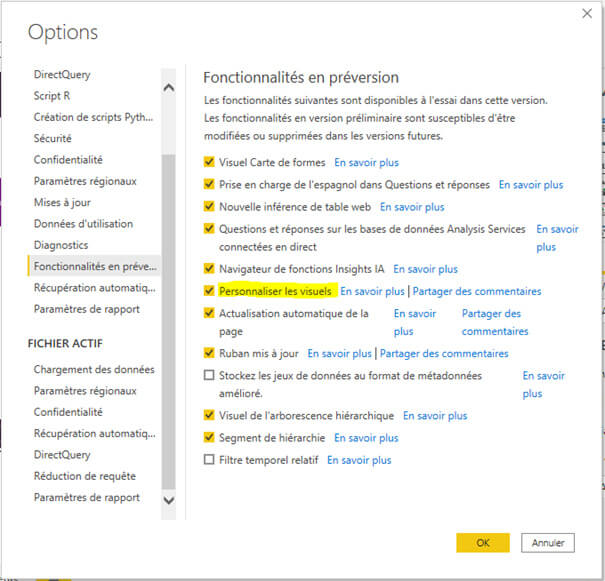This screenshot has width=605, height=581.
Task: Uncheck Personnaliser les visuels checkbox
Action: pyautogui.click(x=209, y=290)
